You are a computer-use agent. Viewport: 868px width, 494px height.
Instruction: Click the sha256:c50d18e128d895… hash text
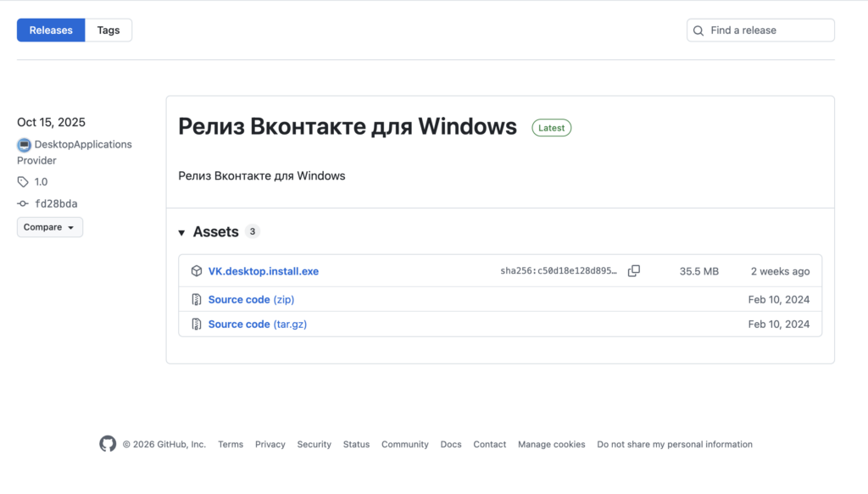pos(558,271)
